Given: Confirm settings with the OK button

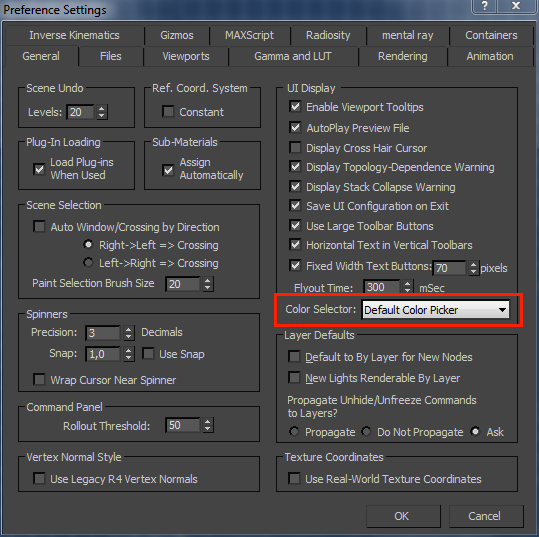Looking at the screenshot, I should (x=403, y=516).
